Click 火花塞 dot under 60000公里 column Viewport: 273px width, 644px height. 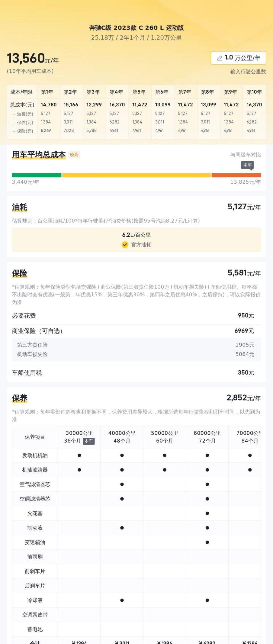[207, 513]
